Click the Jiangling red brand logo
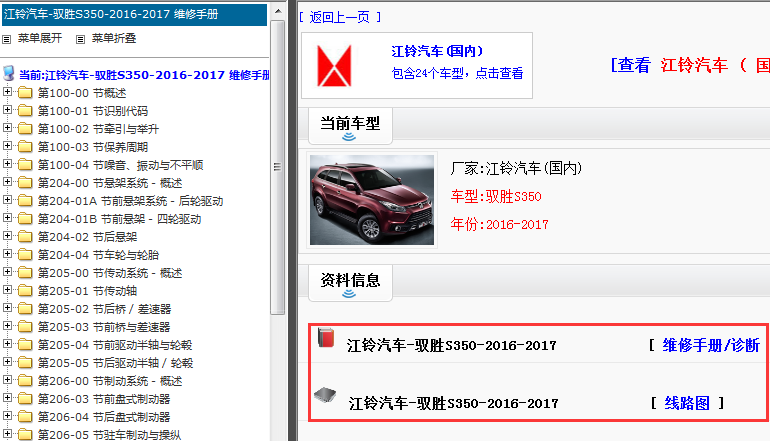 click(334, 66)
